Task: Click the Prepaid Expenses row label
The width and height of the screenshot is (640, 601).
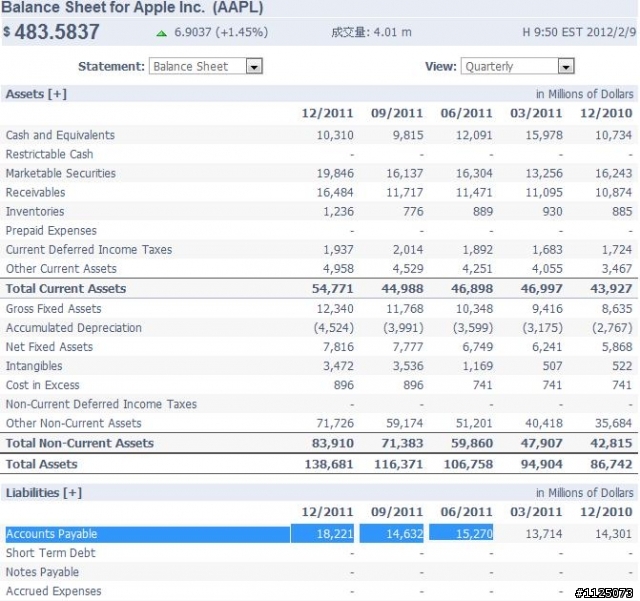Action: pyautogui.click(x=51, y=231)
